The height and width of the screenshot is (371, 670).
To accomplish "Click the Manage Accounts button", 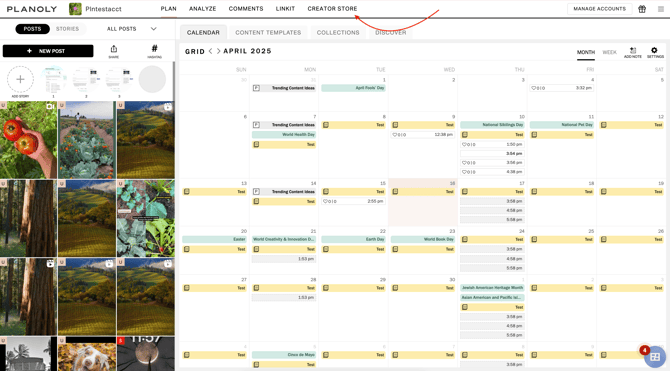I will [x=599, y=9].
